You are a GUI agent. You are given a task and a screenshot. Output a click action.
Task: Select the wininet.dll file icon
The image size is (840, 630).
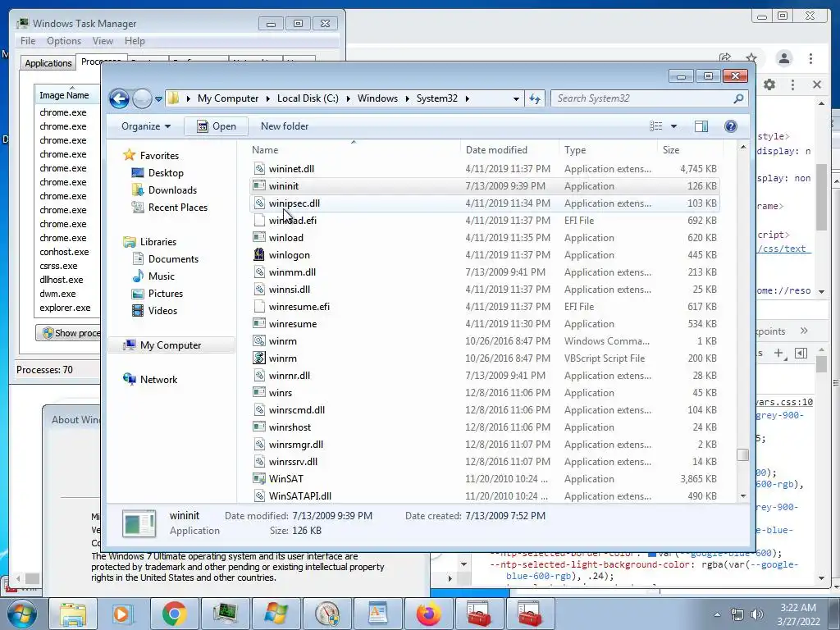[x=259, y=169]
